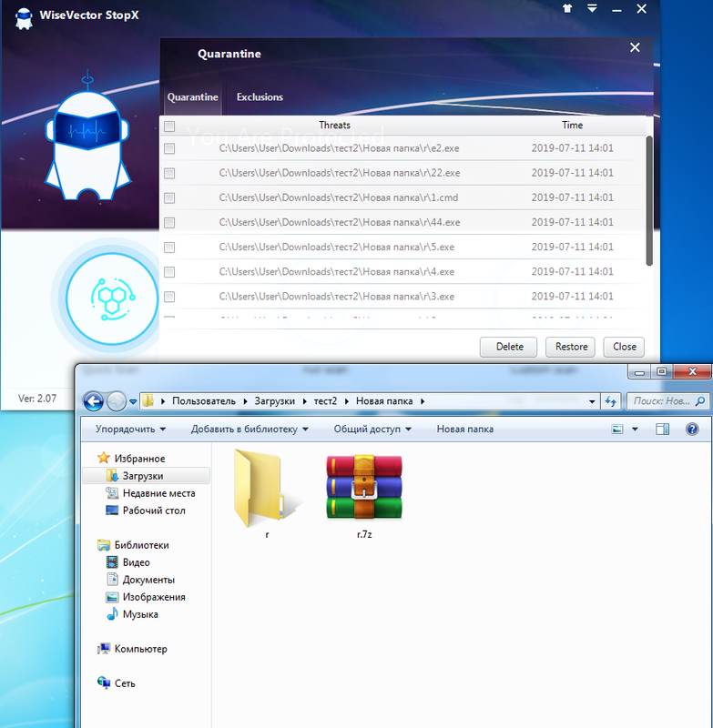This screenshot has width=713, height=728.
Task: Open recent pages dropdown next to navigation arrows
Action: coord(133,402)
